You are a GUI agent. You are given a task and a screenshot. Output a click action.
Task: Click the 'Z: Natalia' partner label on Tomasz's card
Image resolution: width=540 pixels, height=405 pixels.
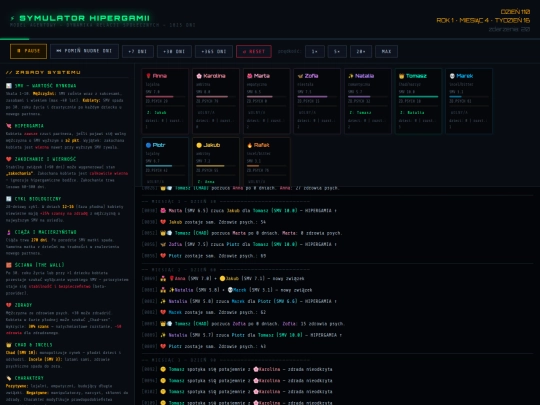pyautogui.click(x=412, y=113)
